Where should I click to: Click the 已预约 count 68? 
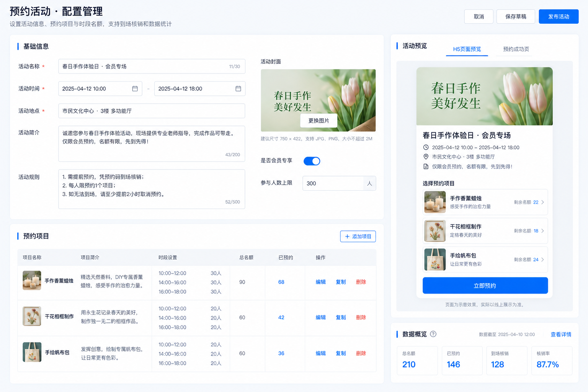click(x=281, y=282)
